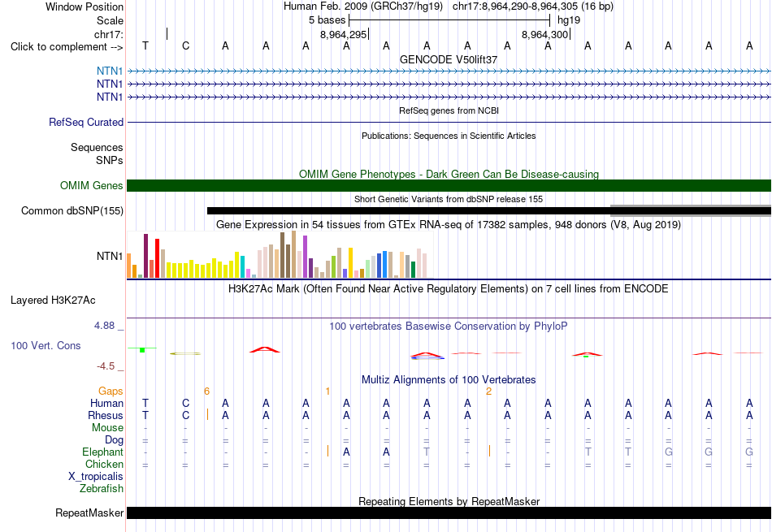772x532 pixels.
Task: Open Short Genetic Variants dbSNP 155 title
Action: tap(449, 199)
